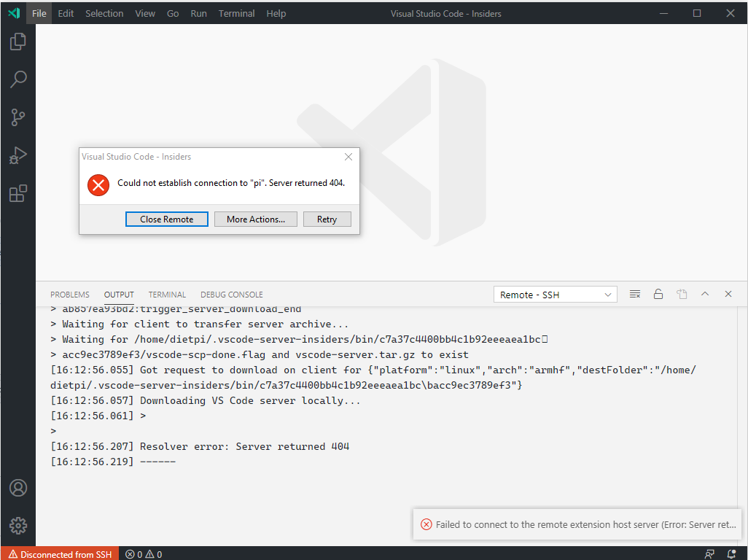Open the Explorer view in the activity bar

(17, 42)
